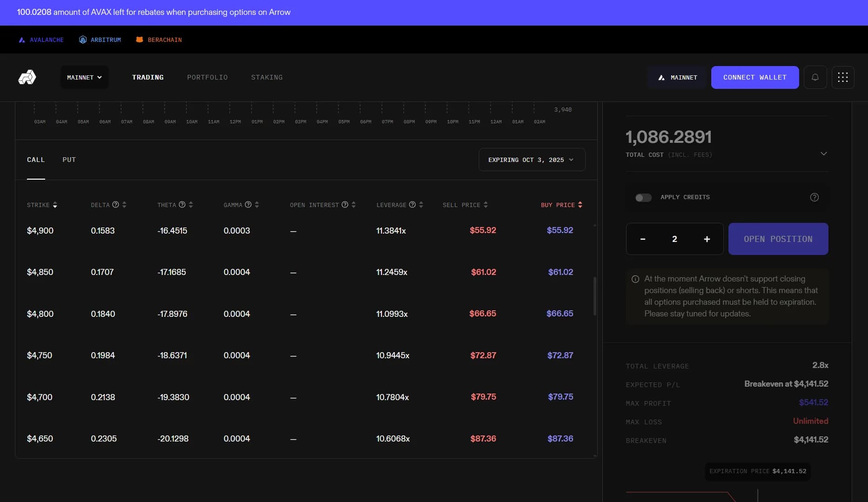Click sell price $87.36
Screen dimensions: 868x502
pos(483,439)
